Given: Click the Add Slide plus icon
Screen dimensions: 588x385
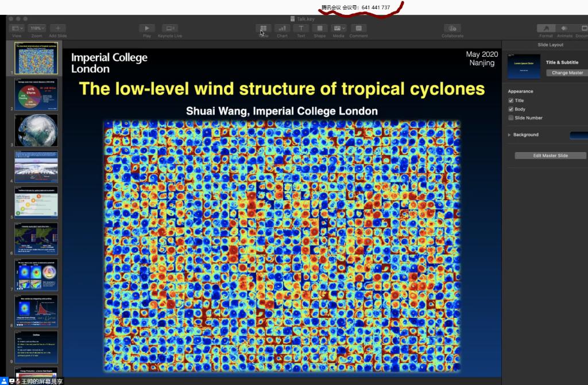Looking at the screenshot, I should [x=58, y=28].
